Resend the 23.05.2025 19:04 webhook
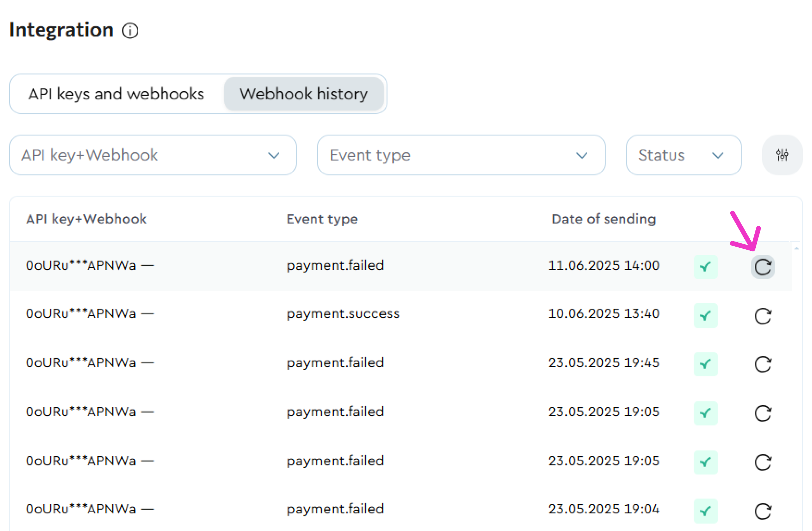Image resolution: width=812 pixels, height=531 pixels. coord(763,511)
